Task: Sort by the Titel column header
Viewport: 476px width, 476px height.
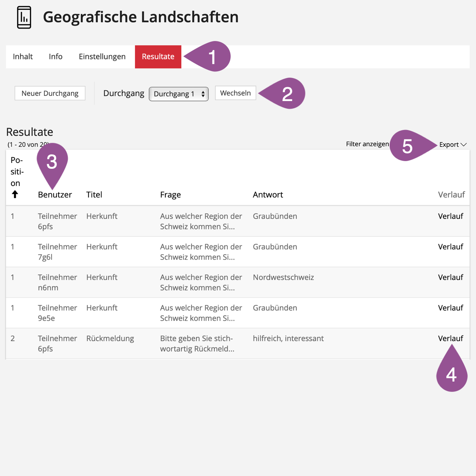Action: (x=94, y=195)
